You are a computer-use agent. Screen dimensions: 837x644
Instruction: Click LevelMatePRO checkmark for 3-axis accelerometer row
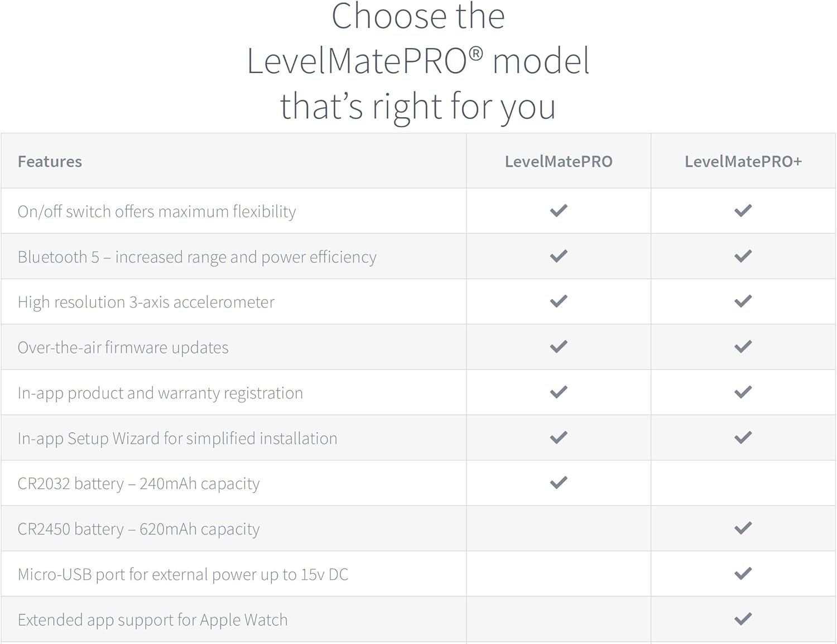(x=559, y=301)
